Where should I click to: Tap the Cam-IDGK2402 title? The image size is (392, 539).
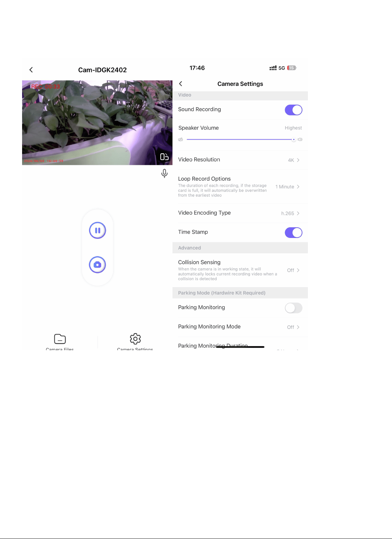point(103,70)
